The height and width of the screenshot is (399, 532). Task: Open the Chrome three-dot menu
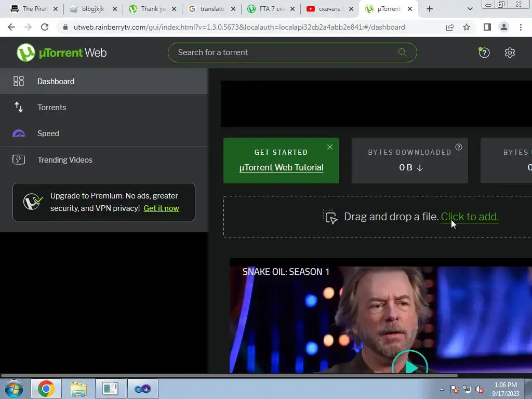coord(521,27)
